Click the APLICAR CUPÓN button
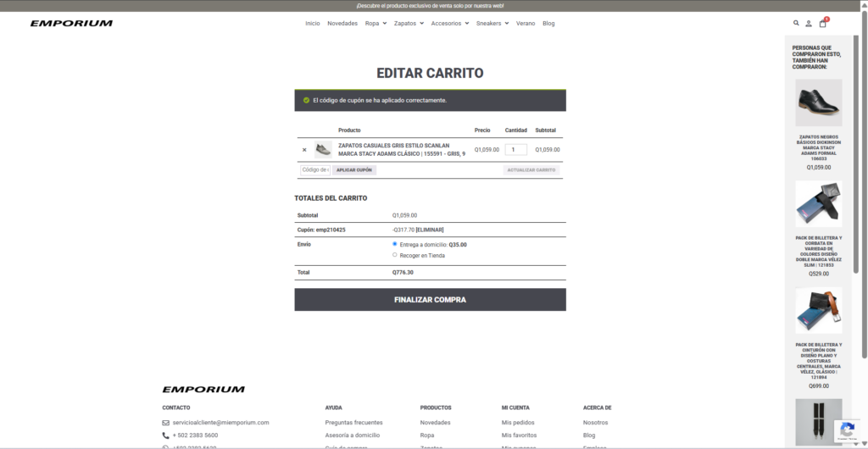The image size is (868, 449). coord(354,169)
